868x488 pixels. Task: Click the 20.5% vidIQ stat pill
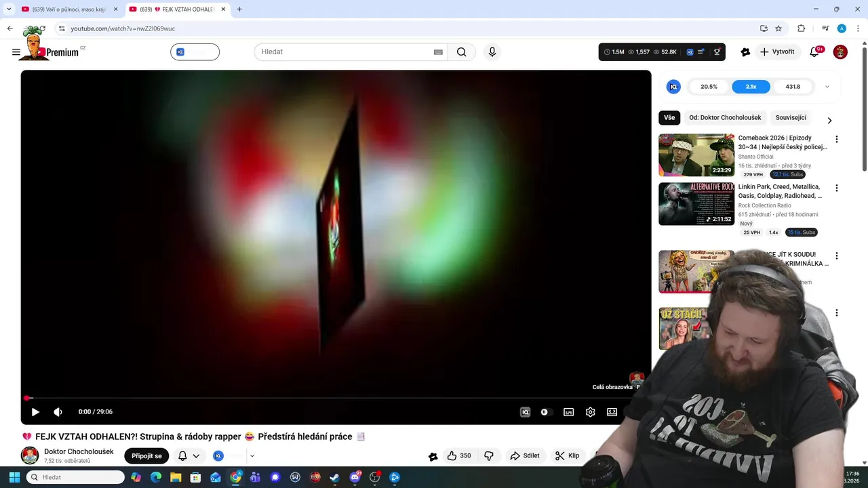(x=709, y=87)
